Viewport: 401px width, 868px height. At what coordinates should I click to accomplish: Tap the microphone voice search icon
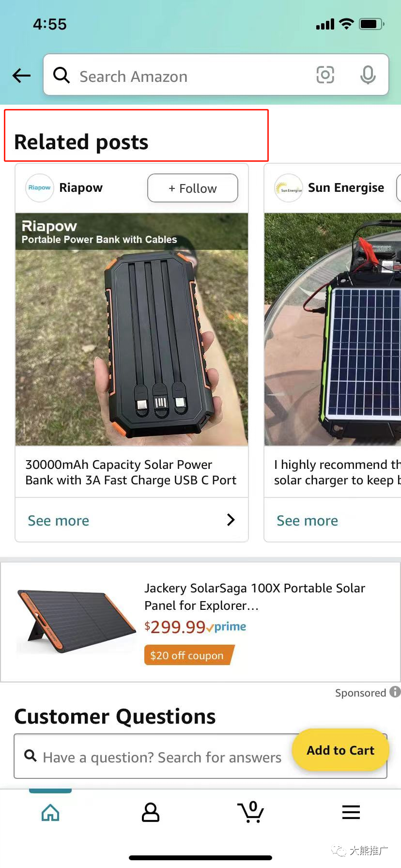(368, 75)
